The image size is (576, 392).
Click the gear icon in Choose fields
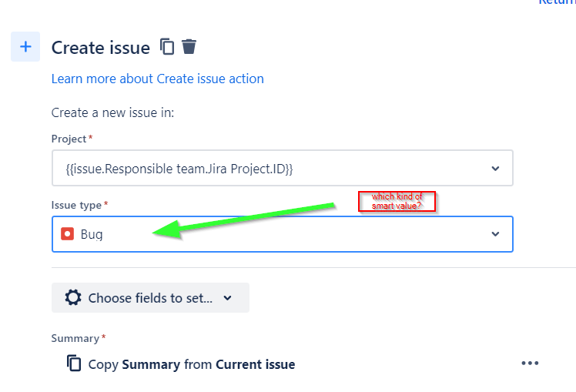tap(73, 297)
